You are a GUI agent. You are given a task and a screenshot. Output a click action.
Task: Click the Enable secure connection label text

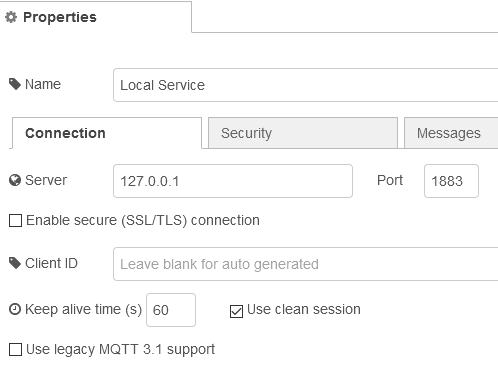point(143,221)
